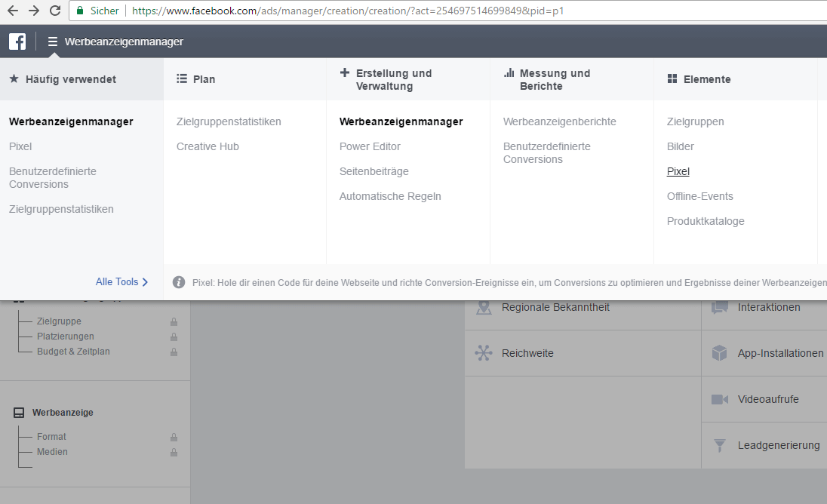
Task: Open Alle Tools link with chevron
Action: 121,282
